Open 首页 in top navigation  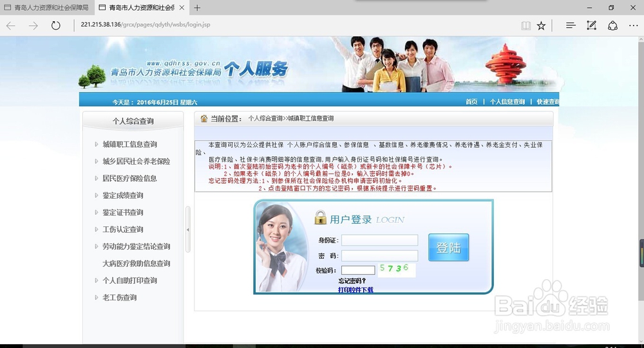pyautogui.click(x=471, y=102)
